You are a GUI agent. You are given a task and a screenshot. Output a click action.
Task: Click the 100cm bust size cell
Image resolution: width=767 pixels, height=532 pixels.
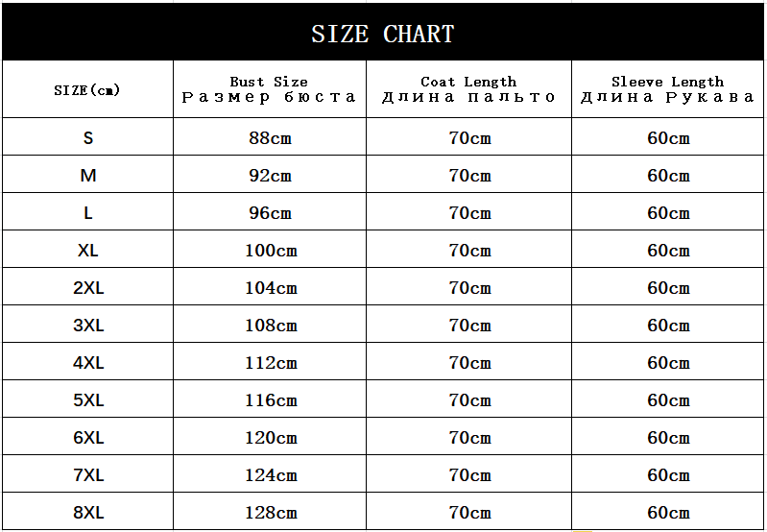pyautogui.click(x=270, y=251)
